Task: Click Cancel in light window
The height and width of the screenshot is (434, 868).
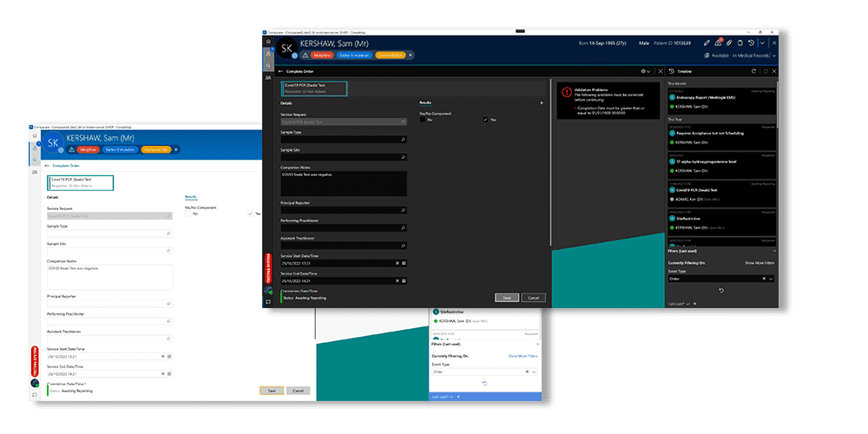Action: coord(299,391)
